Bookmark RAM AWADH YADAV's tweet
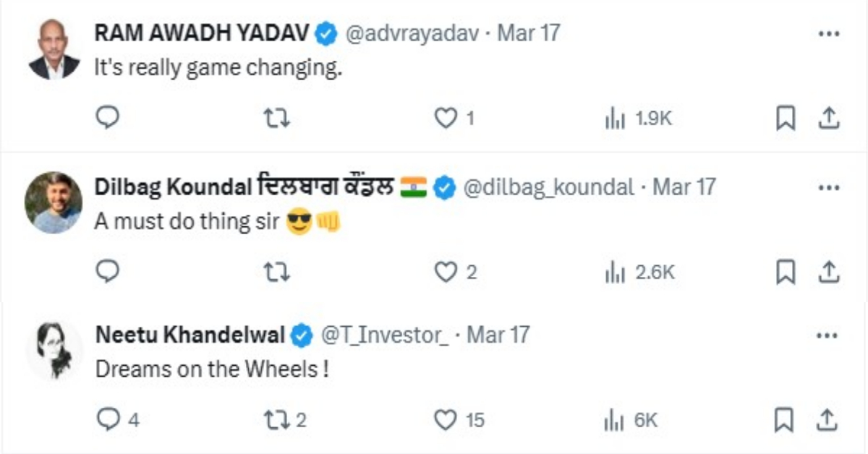Image resolution: width=868 pixels, height=454 pixels. click(x=786, y=118)
